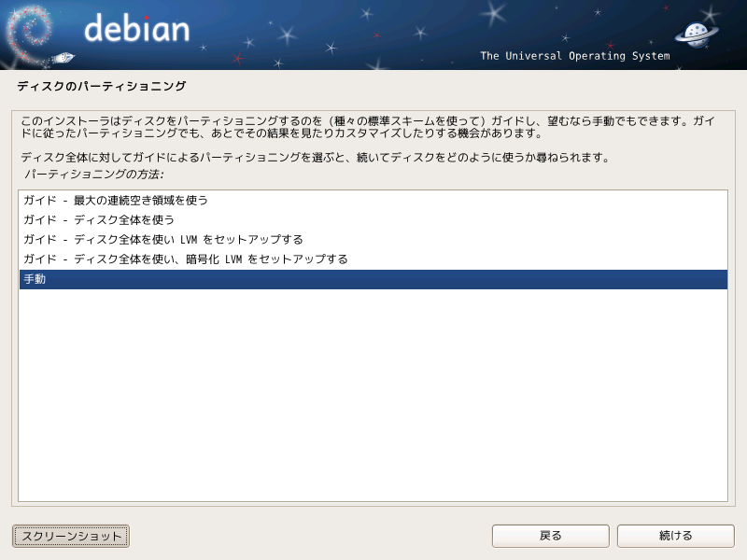The height and width of the screenshot is (560, 747).
Task: Click the パーティショニングの方法 label
Action: tap(94, 175)
